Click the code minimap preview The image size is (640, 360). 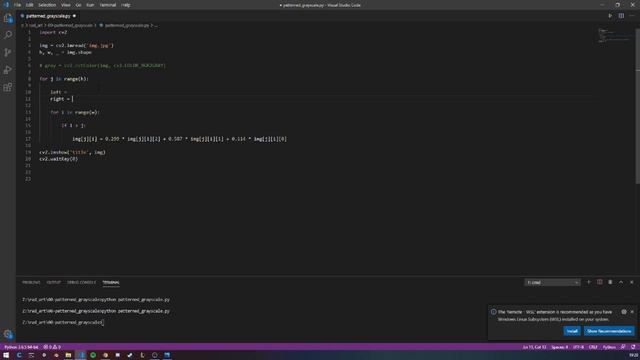[x=614, y=36]
